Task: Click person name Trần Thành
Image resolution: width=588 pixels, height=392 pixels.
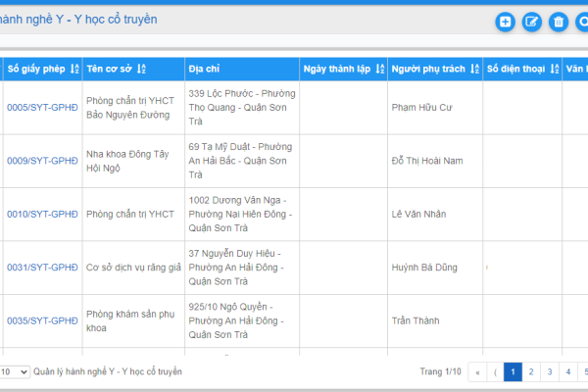Action: click(416, 320)
